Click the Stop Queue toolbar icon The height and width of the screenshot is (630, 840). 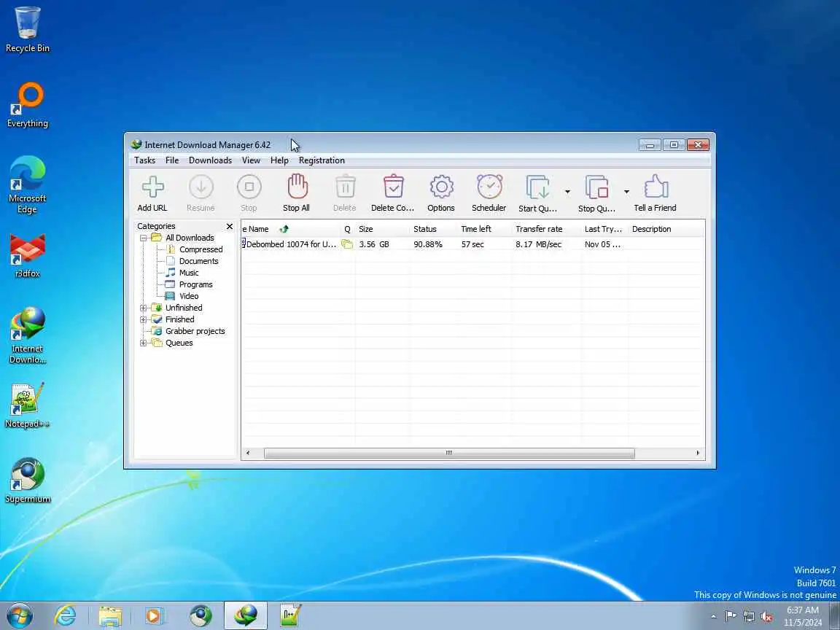596,187
